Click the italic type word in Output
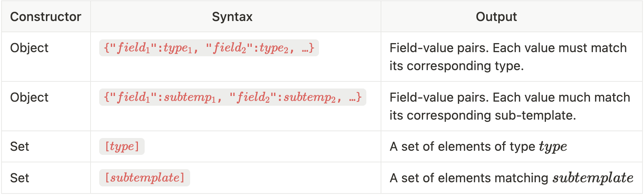 [x=553, y=147]
